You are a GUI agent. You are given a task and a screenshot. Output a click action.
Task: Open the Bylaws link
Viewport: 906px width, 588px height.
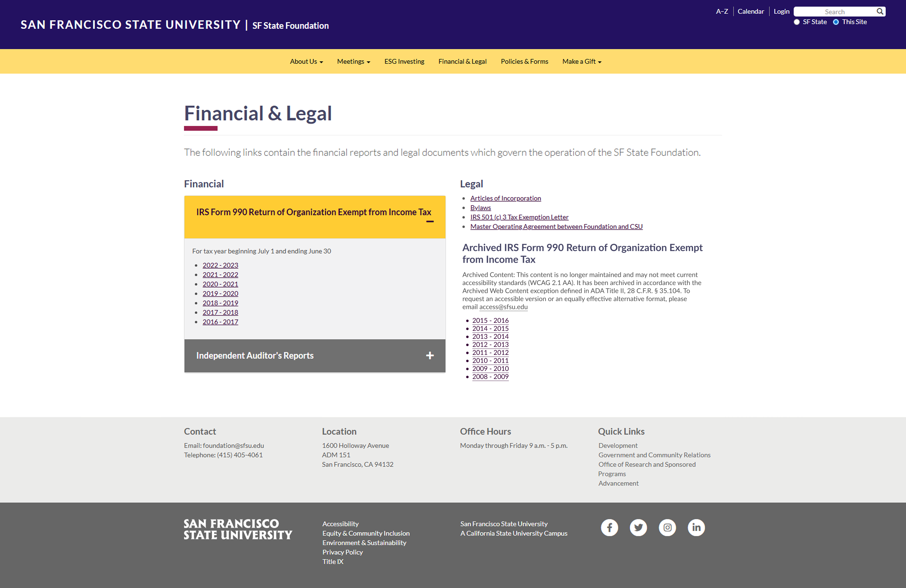click(x=480, y=208)
